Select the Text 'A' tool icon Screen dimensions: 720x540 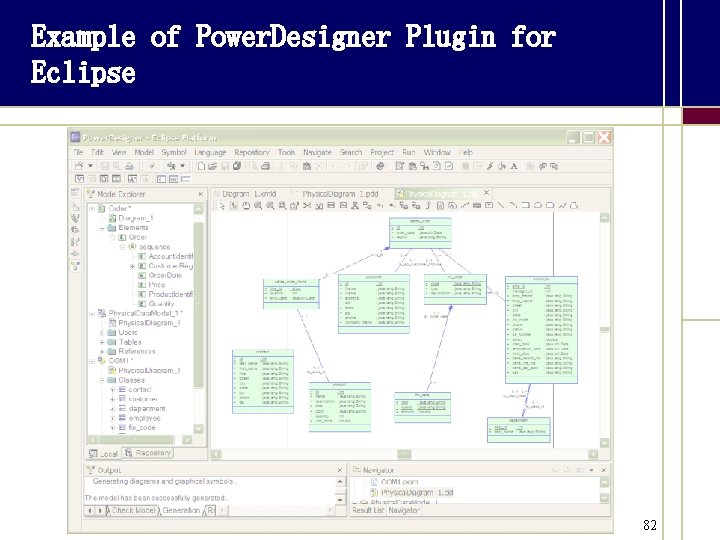[514, 166]
